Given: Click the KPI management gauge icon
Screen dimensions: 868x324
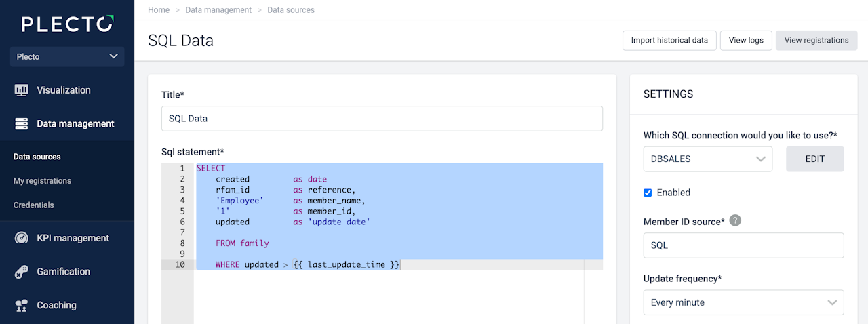Looking at the screenshot, I should (x=22, y=238).
